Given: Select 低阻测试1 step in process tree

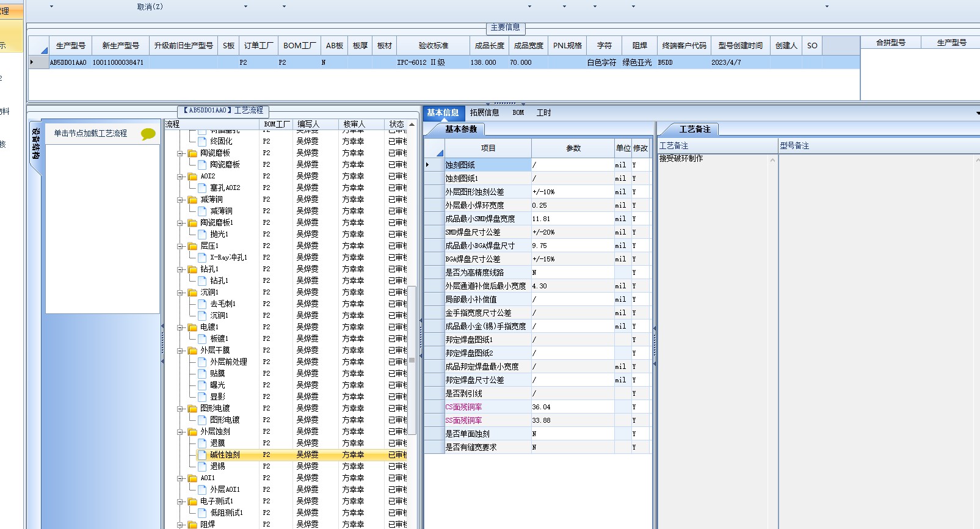Looking at the screenshot, I should click(227, 513).
